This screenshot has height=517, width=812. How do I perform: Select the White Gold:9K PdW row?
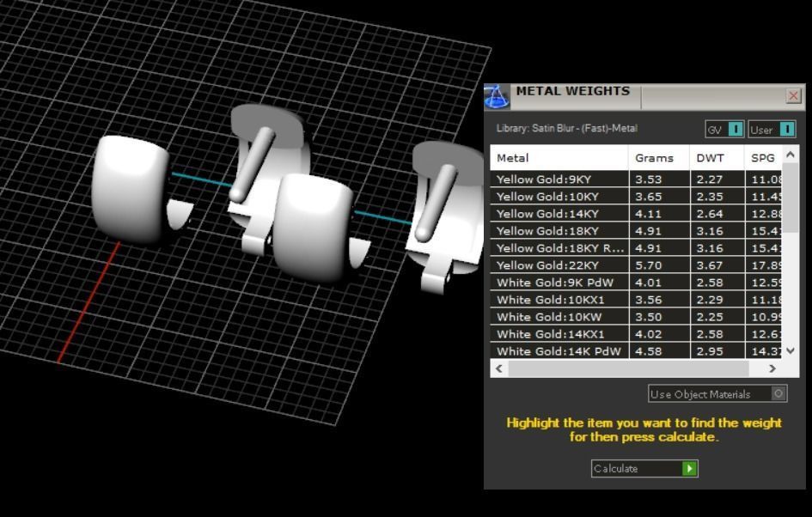637,283
